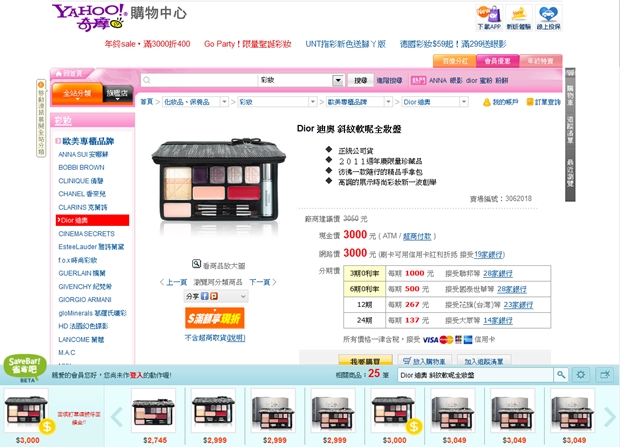
Task: Open 23 banks link for 12 installments
Action: click(518, 305)
